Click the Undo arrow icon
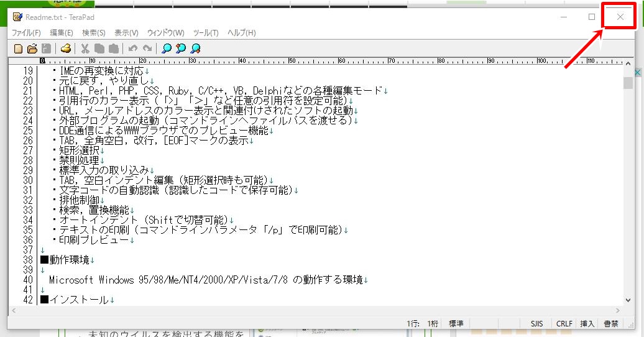 pyautogui.click(x=132, y=48)
